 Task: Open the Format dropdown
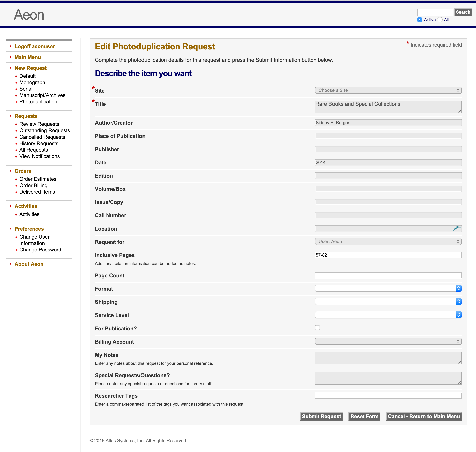(388, 288)
